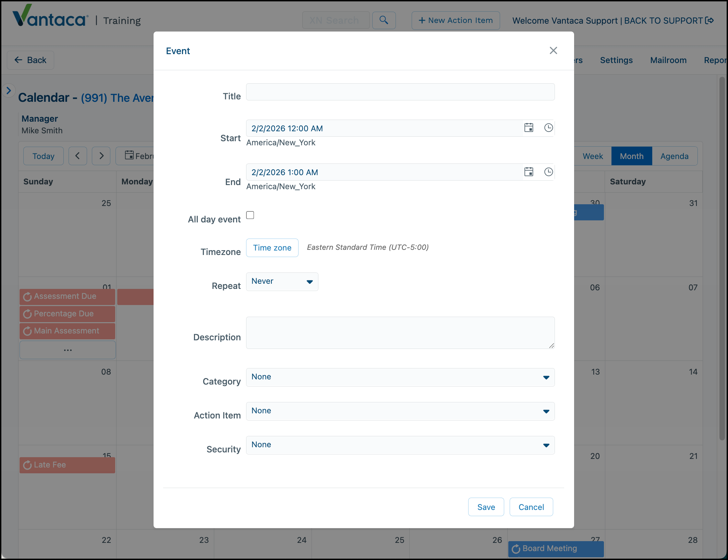Click the Description text area
This screenshot has width=728, height=560.
pos(400,333)
